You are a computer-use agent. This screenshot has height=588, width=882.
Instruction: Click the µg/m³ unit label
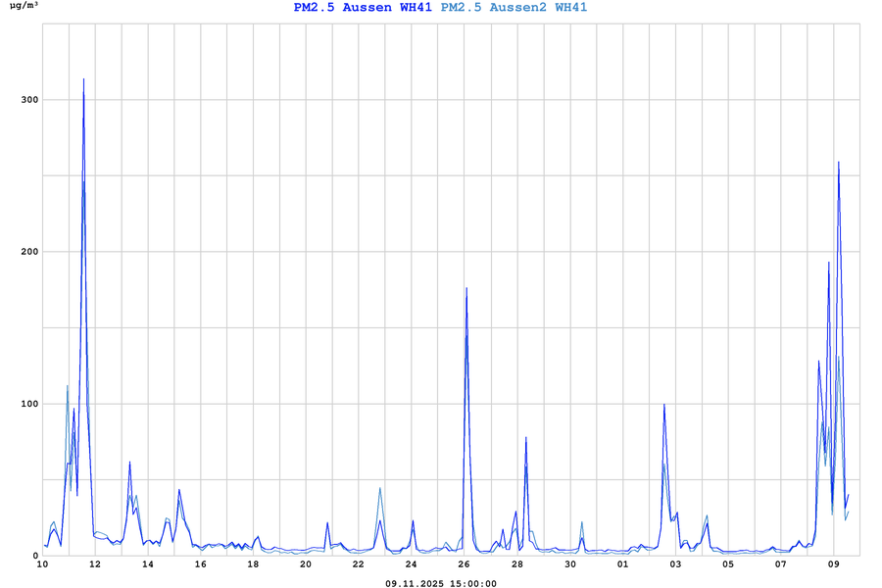coord(24,8)
